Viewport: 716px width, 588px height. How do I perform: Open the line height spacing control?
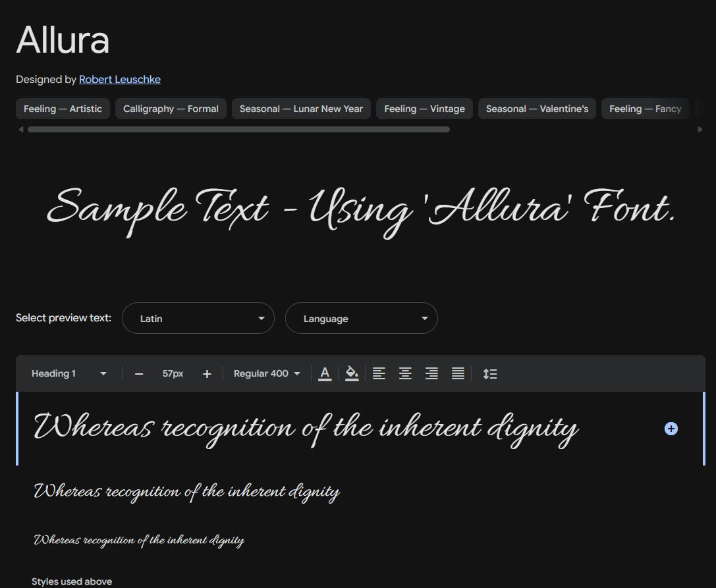[490, 374]
